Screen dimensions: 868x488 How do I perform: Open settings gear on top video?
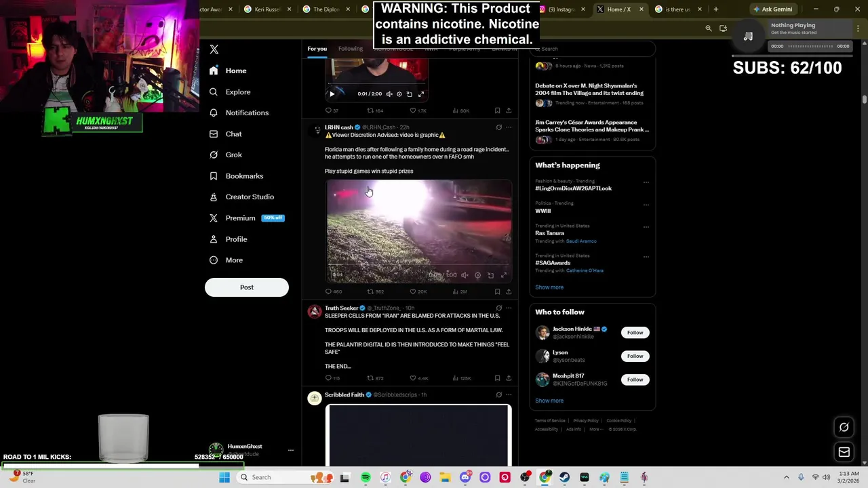pos(399,94)
